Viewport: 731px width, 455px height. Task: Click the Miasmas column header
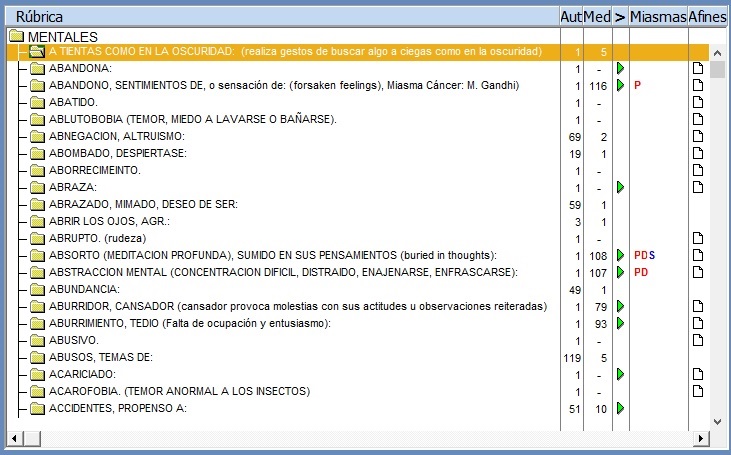point(658,17)
